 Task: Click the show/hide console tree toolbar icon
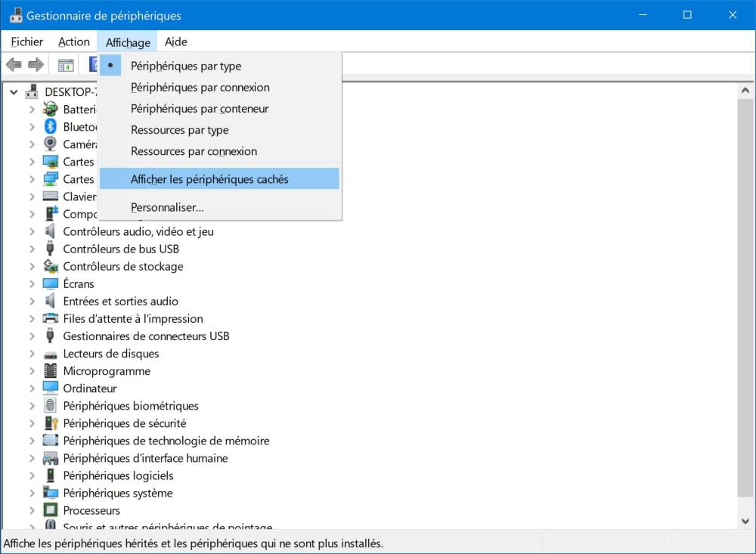click(x=66, y=65)
